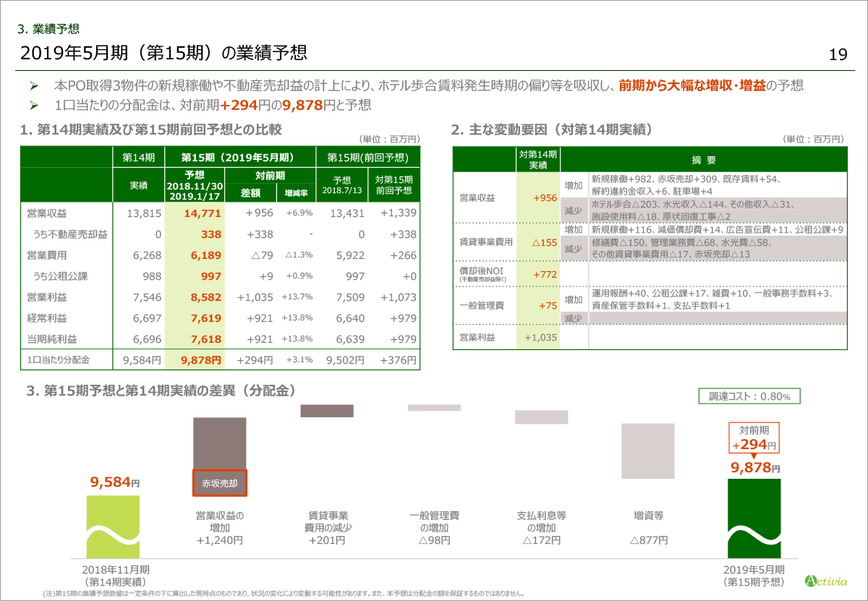Viewport: 868px width, 601px height.
Task: Click the 14,771 forecast operating revenue cell
Action: tap(195, 213)
